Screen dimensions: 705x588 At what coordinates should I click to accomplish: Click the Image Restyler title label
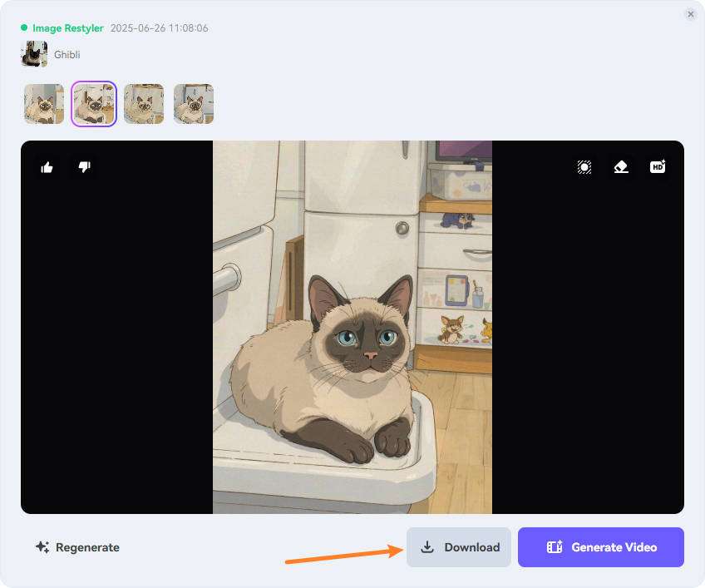point(67,28)
